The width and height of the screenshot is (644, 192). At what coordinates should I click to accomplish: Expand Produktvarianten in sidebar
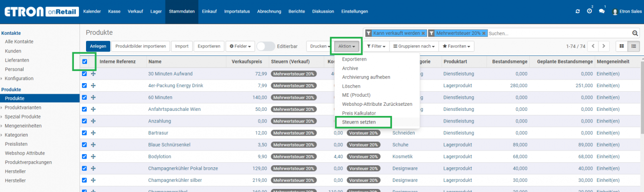pyautogui.click(x=22, y=108)
